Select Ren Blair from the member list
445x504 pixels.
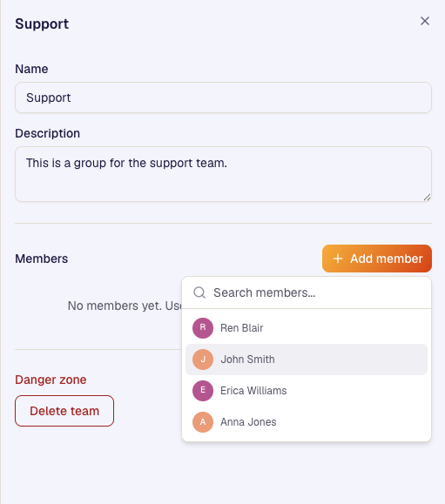[307, 328]
